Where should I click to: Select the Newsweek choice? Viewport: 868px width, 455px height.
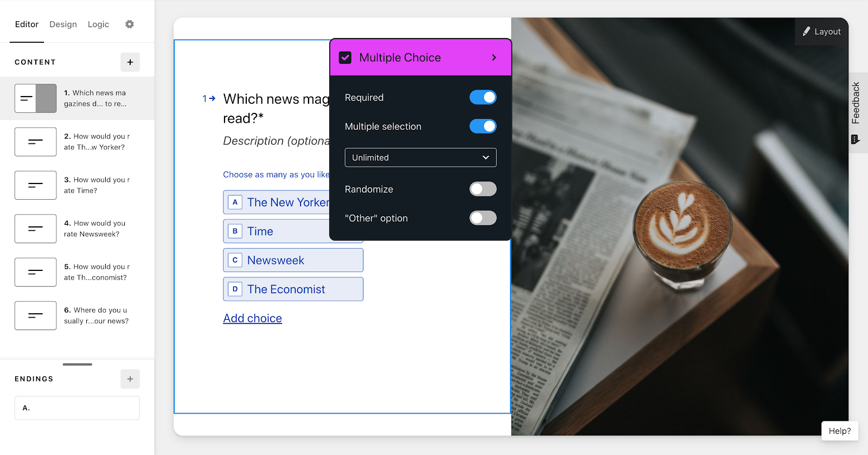tap(293, 260)
